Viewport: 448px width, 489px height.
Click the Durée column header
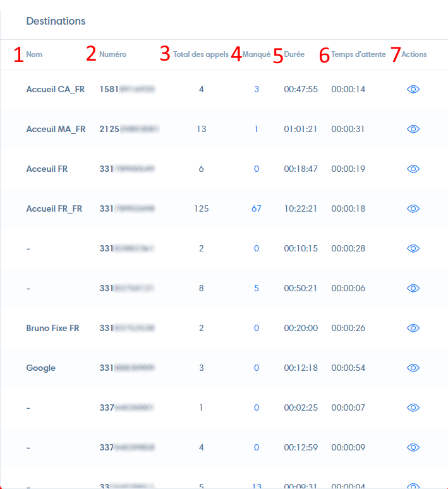(x=294, y=54)
